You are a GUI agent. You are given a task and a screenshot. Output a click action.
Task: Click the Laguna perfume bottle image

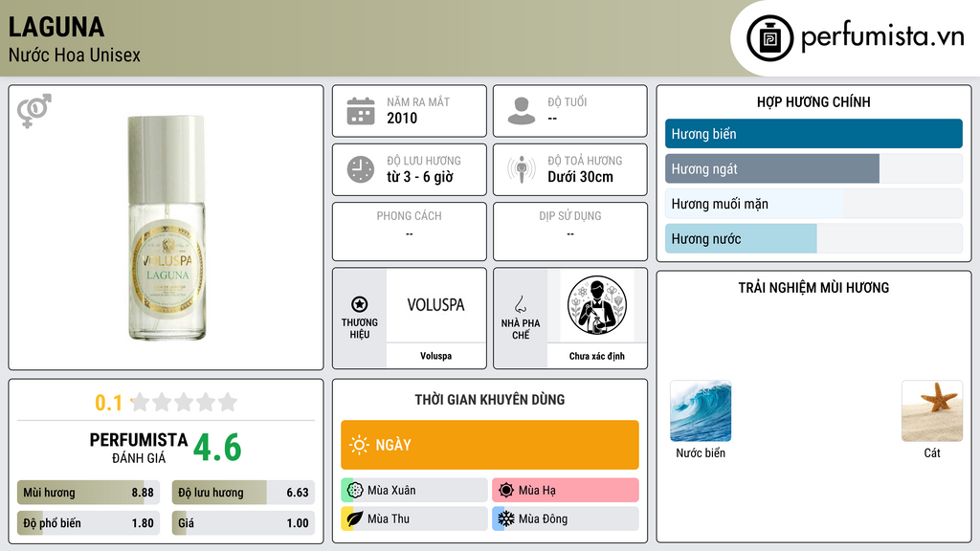point(167,228)
